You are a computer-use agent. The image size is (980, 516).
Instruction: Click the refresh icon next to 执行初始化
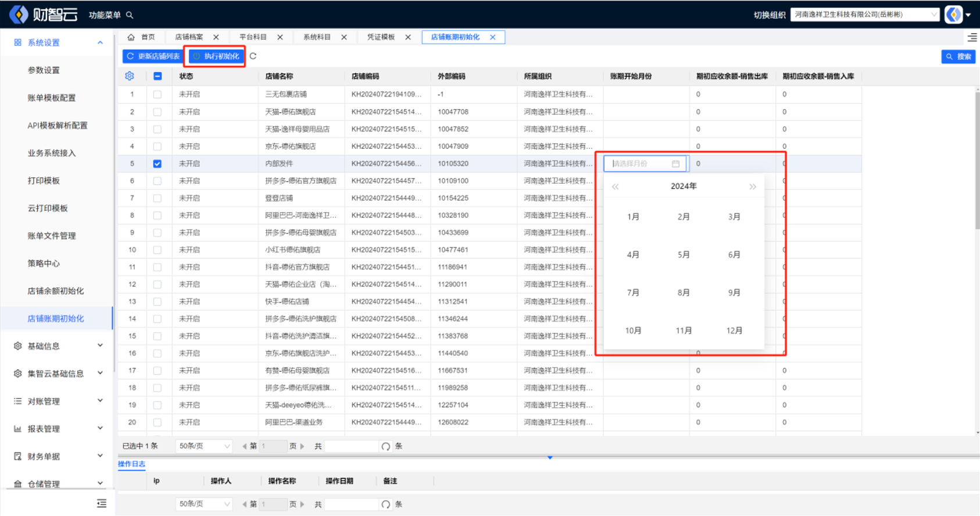pos(253,56)
